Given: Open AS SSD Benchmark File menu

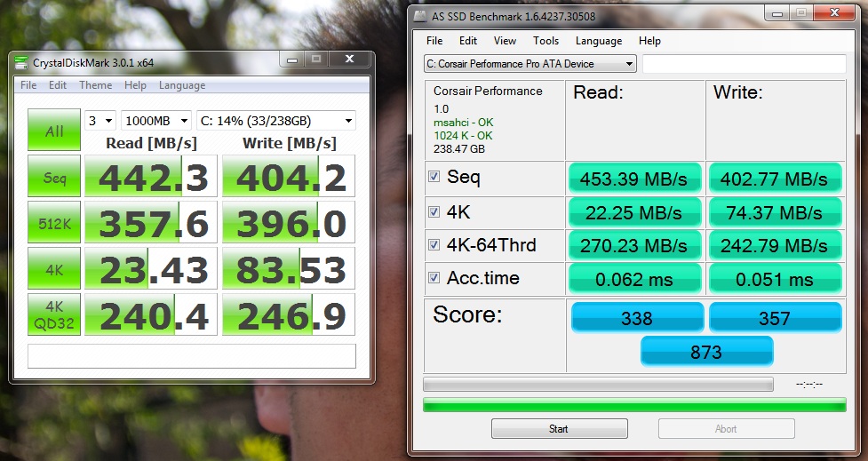Looking at the screenshot, I should [x=434, y=40].
